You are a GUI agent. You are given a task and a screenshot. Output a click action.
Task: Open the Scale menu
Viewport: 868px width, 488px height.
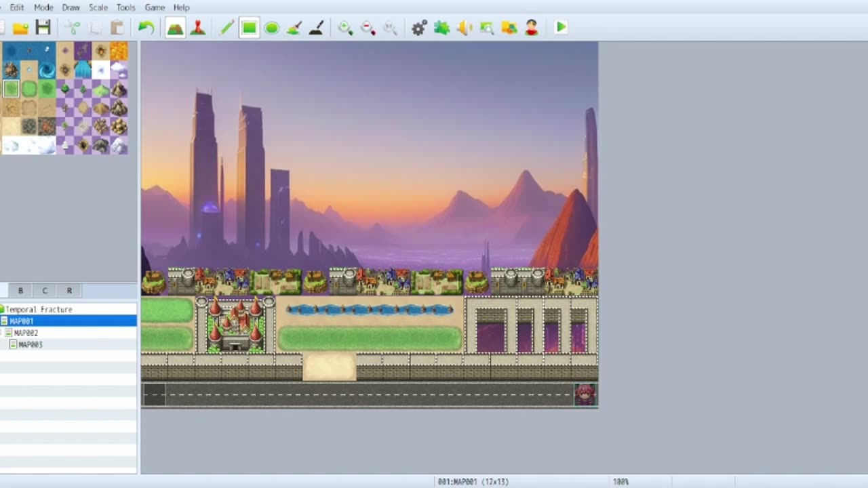pyautogui.click(x=98, y=7)
